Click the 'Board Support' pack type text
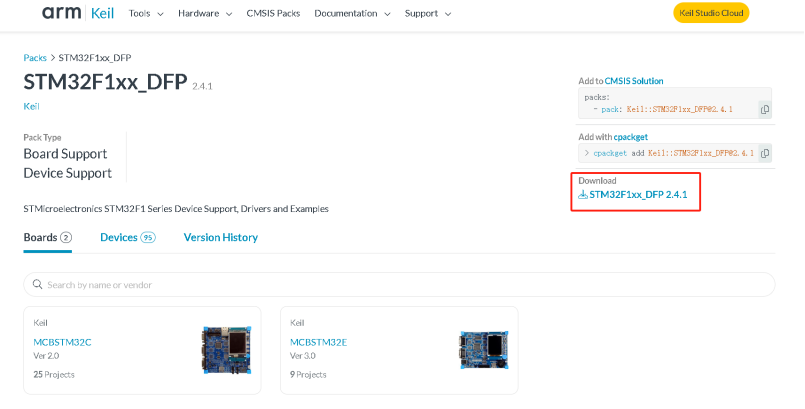This screenshot has width=805, height=409. click(65, 154)
